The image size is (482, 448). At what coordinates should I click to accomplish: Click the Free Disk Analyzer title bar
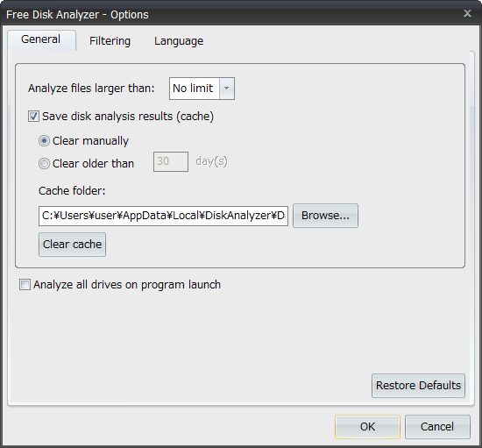pos(230,14)
